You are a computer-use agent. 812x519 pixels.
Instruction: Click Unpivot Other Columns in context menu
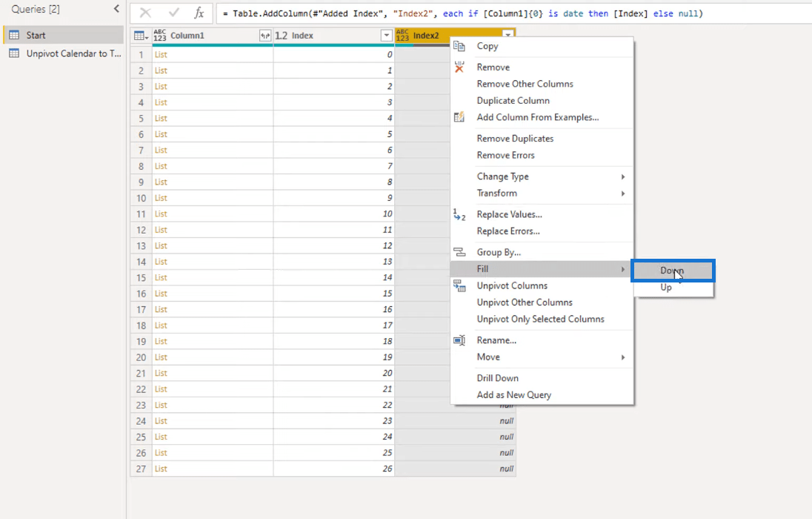click(x=525, y=303)
